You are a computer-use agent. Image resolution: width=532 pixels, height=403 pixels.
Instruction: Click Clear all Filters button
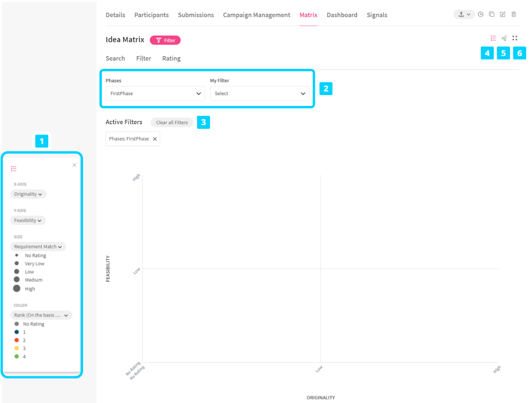coord(172,123)
